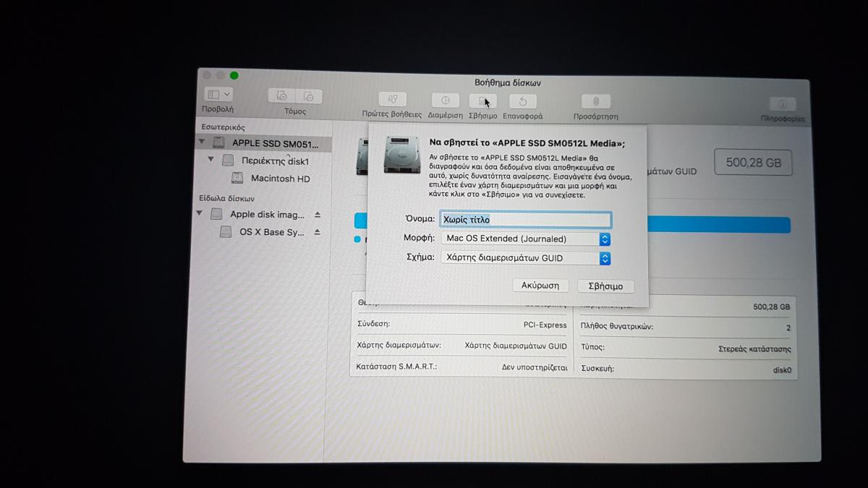This screenshot has height=488, width=868.
Task: Click the Δεν υποστηρίζεται S.M.A.R.T. value
Action: click(535, 367)
